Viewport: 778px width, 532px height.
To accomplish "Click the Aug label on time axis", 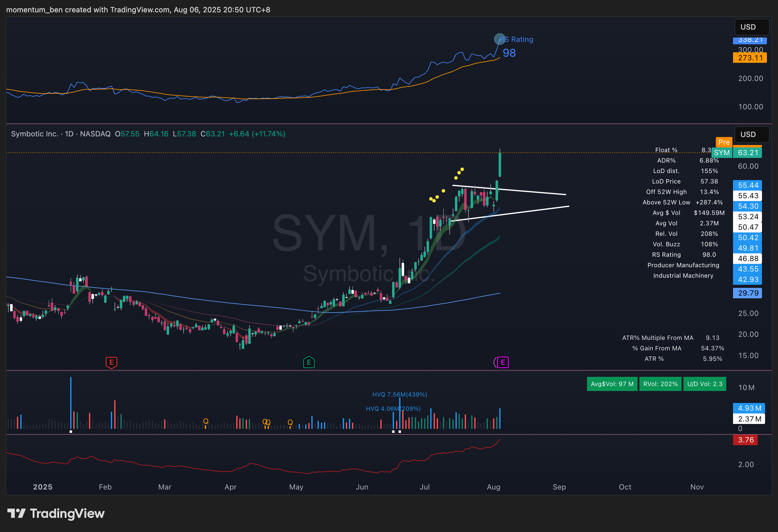I will 493,487.
